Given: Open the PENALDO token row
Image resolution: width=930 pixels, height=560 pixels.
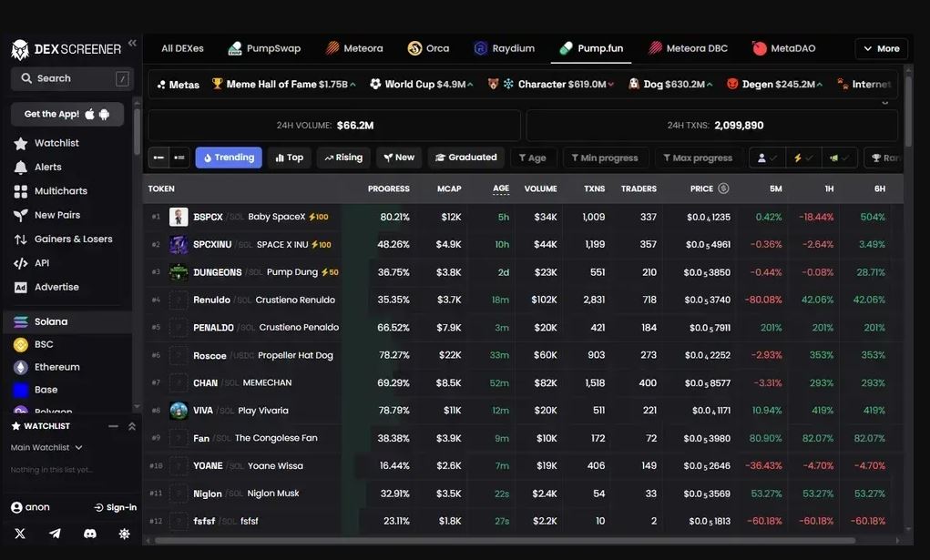Looking at the screenshot, I should [523, 328].
